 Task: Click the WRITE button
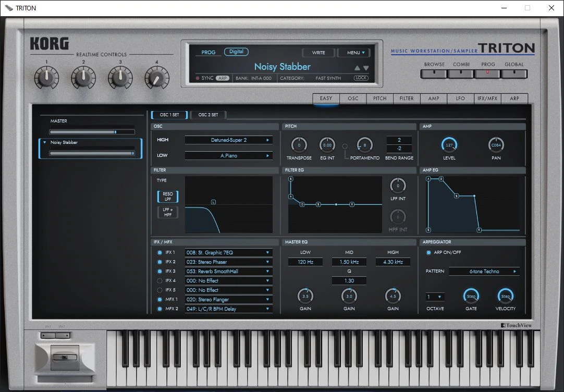318,53
